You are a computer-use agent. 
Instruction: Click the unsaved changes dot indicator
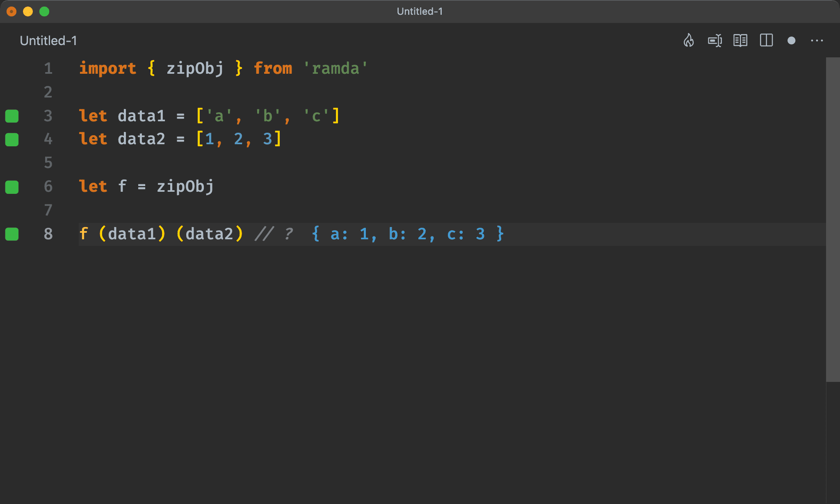pyautogui.click(x=792, y=41)
